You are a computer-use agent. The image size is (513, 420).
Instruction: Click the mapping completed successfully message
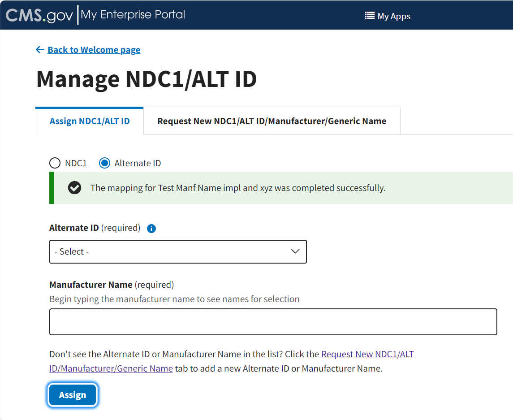(x=237, y=188)
